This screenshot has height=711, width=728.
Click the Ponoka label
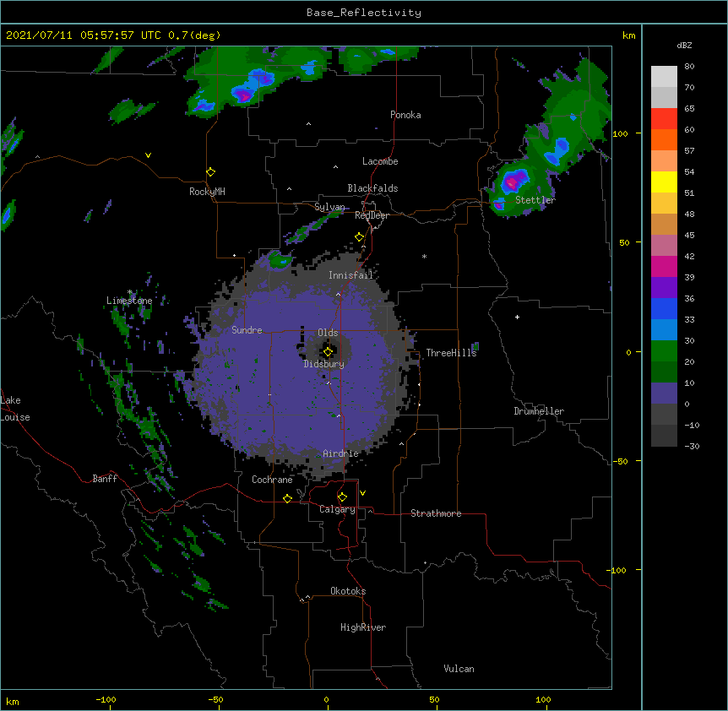tap(405, 115)
